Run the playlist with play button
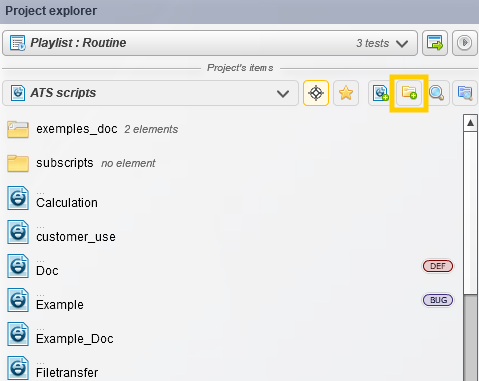 click(464, 43)
